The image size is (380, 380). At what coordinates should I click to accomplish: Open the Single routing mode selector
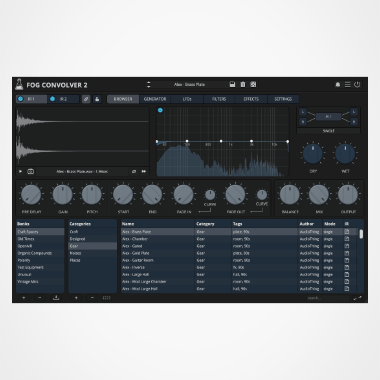tap(328, 131)
